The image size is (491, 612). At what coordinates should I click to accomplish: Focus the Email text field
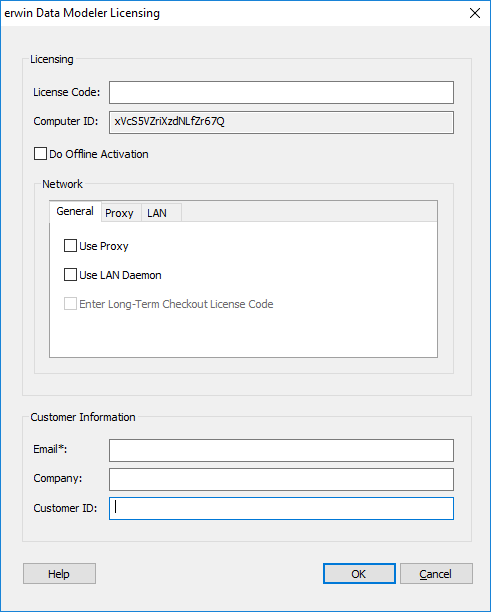[281, 450]
